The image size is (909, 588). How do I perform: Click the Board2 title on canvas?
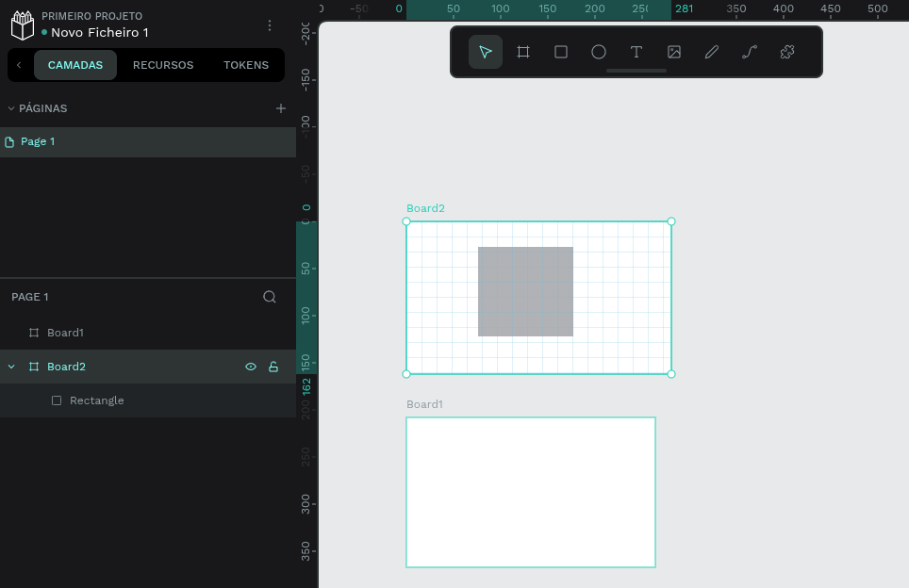425,208
